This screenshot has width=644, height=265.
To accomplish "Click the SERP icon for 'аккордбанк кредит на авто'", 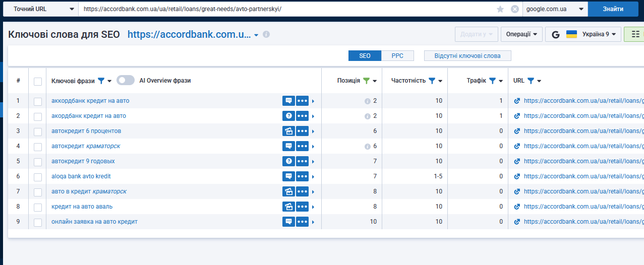I will pos(288,101).
